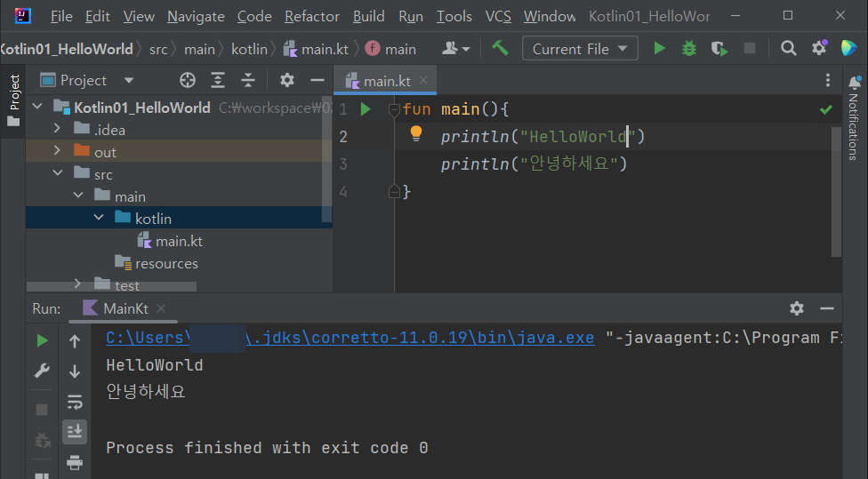Click the Down the Stack Trace arrow
868x479 pixels.
point(75,371)
